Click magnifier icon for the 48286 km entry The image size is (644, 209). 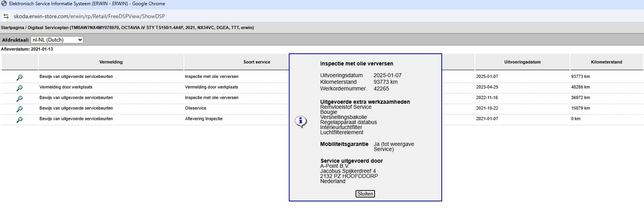(x=19, y=88)
